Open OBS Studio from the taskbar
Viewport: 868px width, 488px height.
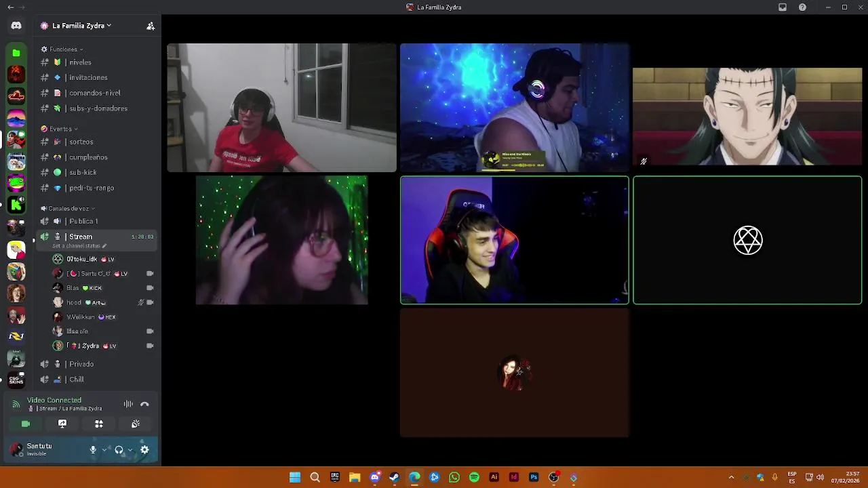click(x=553, y=477)
